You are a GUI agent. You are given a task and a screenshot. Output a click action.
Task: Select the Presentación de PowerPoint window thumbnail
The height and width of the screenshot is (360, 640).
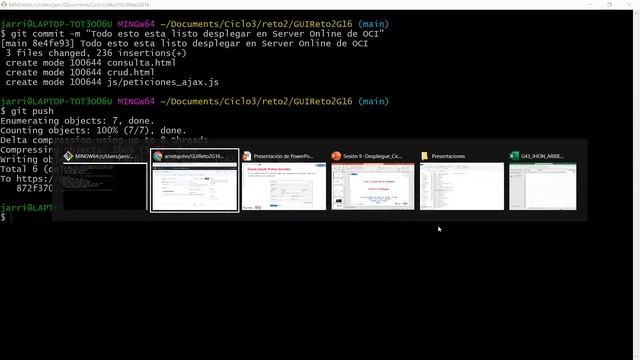(x=284, y=187)
